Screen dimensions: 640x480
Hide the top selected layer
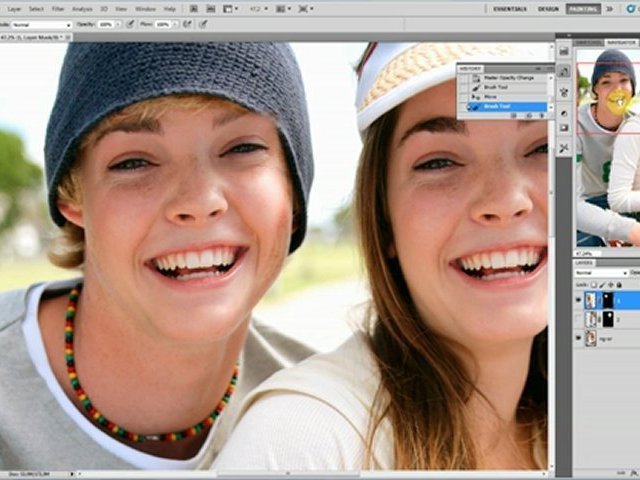(579, 300)
